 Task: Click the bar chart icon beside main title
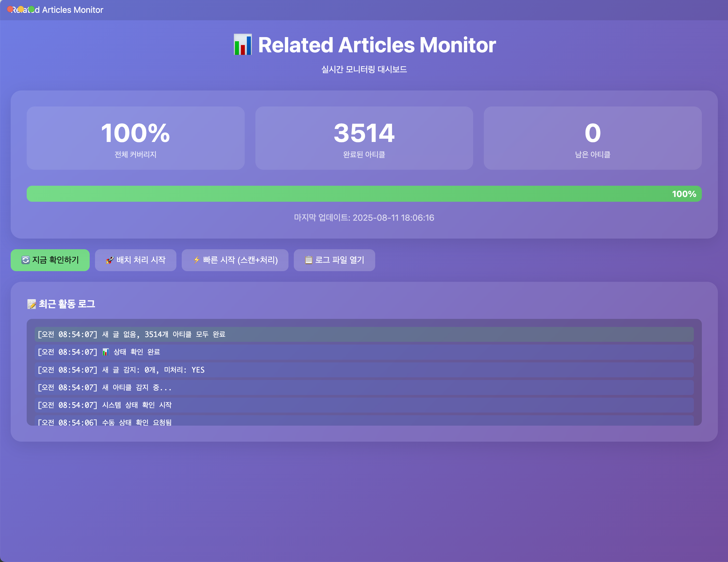tap(243, 45)
